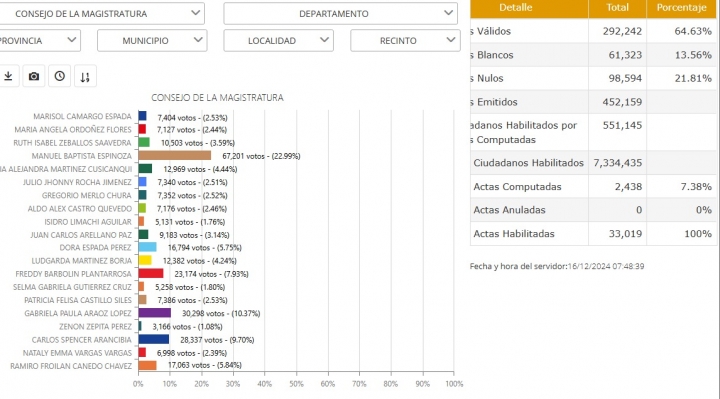This screenshot has height=399, width=720.
Task: Click the MARISOL CAMARGO ESPADA label
Action: [82, 117]
